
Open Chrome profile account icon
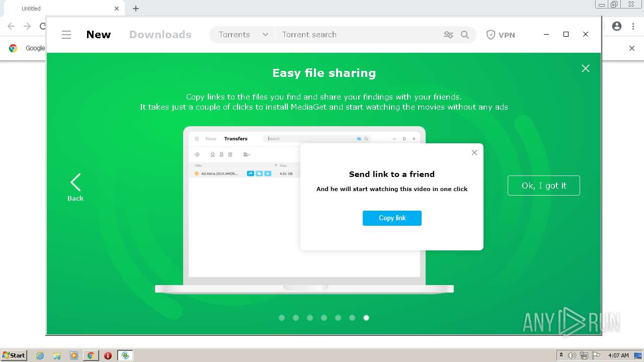(617, 26)
